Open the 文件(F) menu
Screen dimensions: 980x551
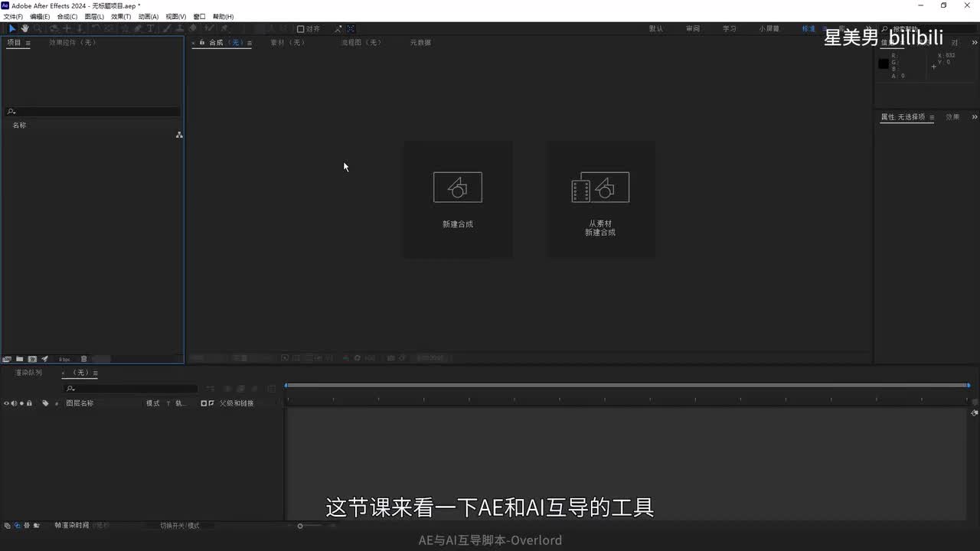coord(13,16)
